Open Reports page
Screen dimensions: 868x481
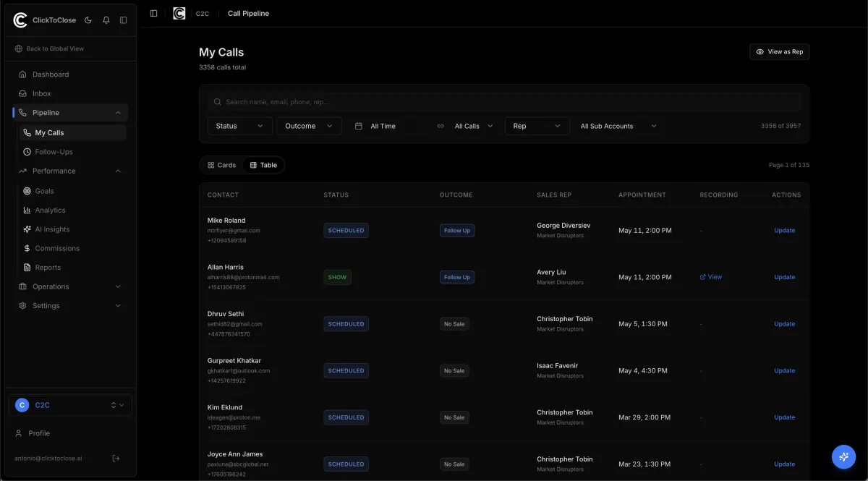pyautogui.click(x=72, y=268)
